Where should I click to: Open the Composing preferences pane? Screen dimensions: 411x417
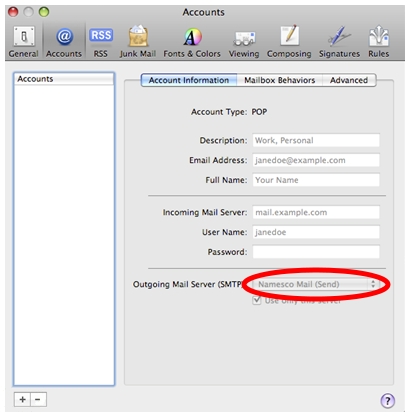(289, 42)
